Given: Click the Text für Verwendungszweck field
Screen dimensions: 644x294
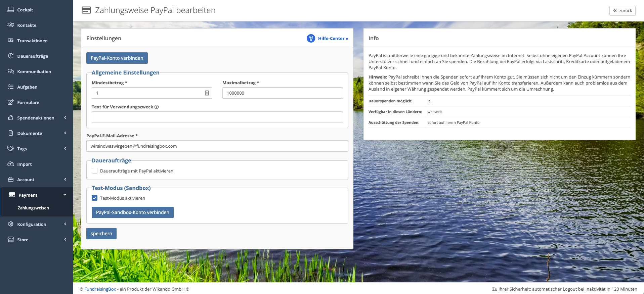Looking at the screenshot, I should tap(217, 117).
